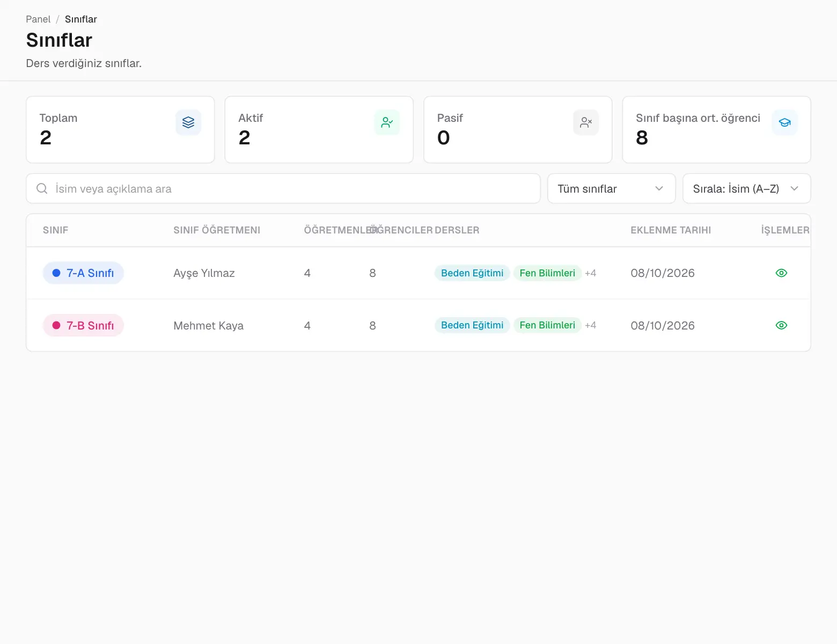Open the Tüm sınıflar filter dropdown
The image size is (837, 644).
click(x=611, y=188)
